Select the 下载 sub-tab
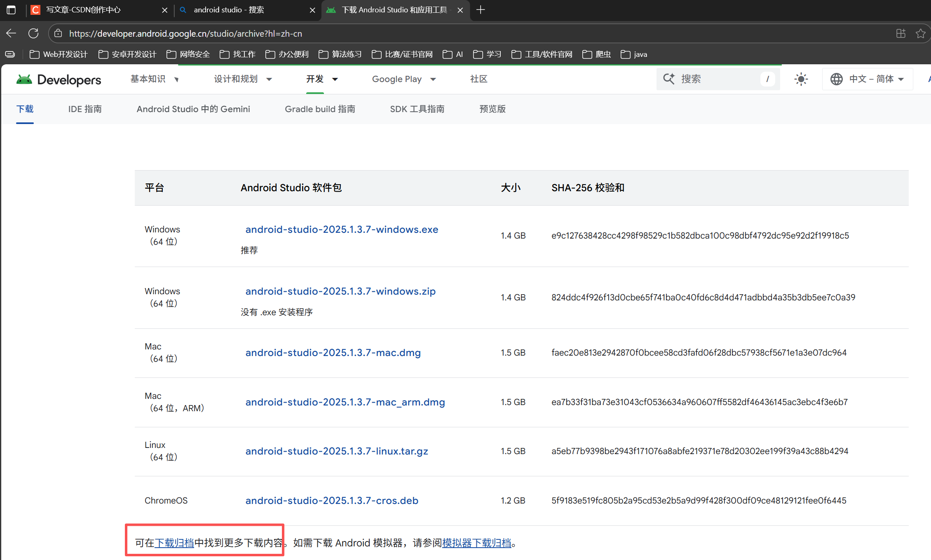The image size is (931, 560). pos(25,109)
